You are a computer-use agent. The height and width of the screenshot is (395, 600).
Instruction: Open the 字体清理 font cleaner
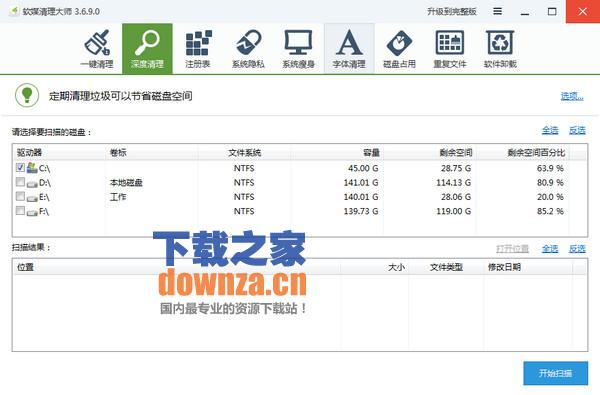(349, 49)
